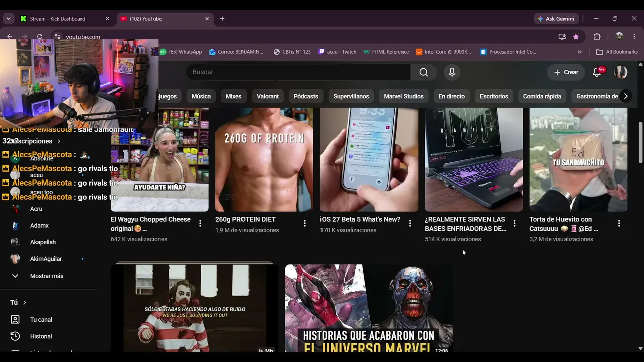Start voice search with the microphone
This screenshot has width=644, height=362.
pos(452,72)
